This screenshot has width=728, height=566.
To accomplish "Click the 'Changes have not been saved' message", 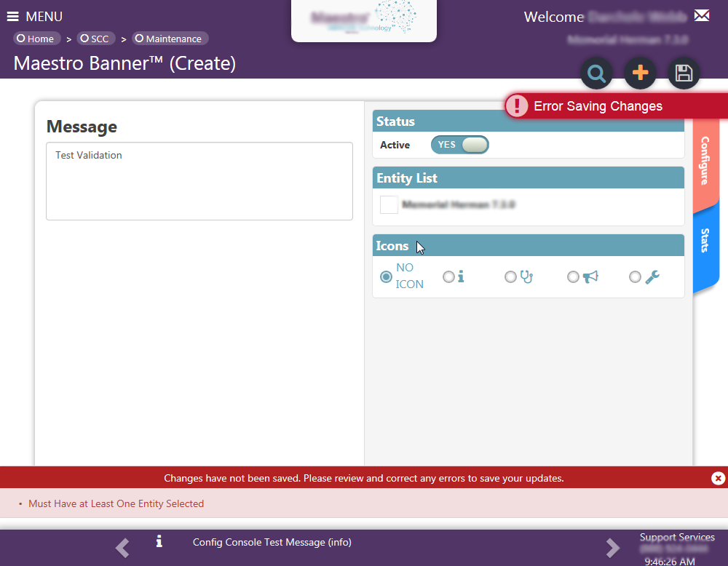I will 363,478.
